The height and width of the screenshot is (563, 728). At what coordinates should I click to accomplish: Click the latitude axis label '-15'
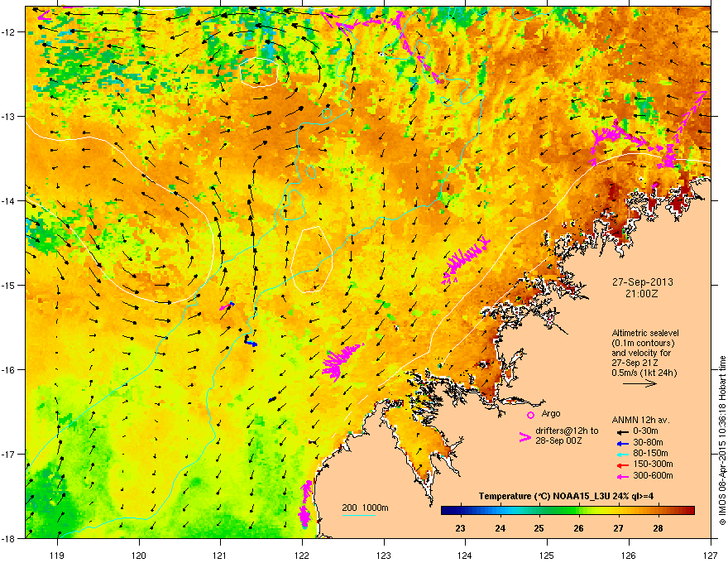[x=9, y=285]
